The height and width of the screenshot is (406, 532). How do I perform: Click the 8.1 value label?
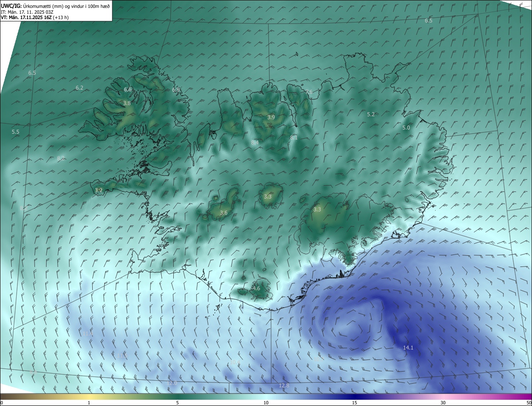(294, 137)
